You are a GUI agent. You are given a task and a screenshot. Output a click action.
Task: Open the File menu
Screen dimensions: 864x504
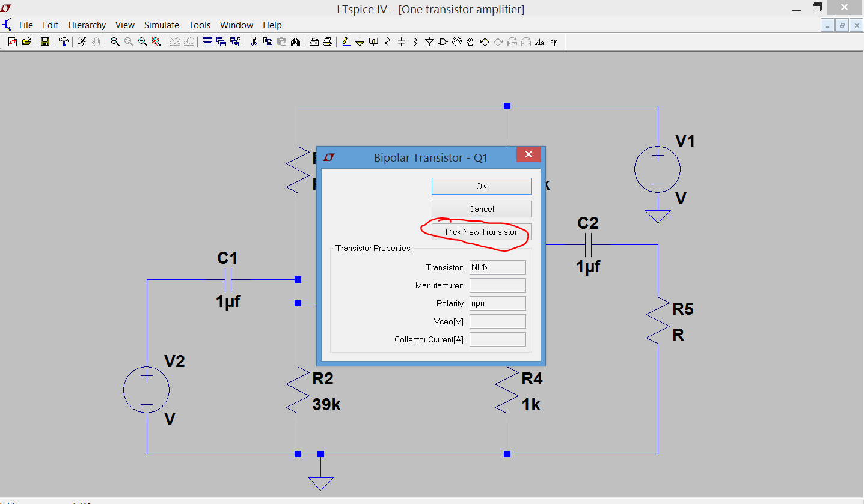click(26, 25)
